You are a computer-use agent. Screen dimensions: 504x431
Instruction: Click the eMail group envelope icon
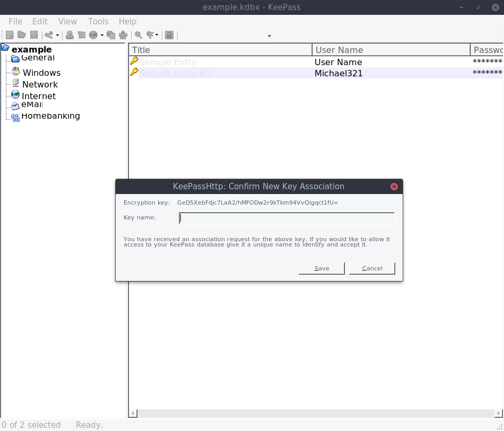click(x=15, y=105)
